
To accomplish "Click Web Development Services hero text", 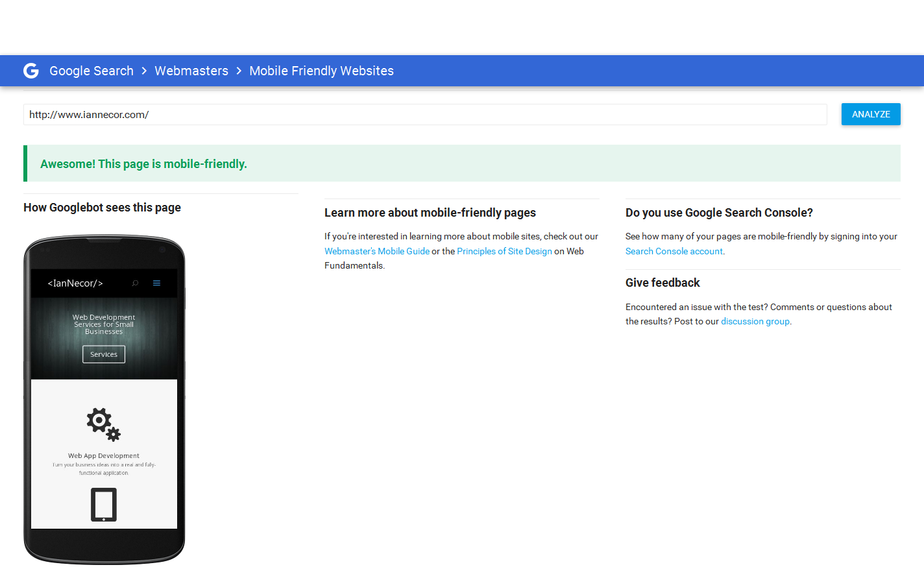I will (104, 324).
